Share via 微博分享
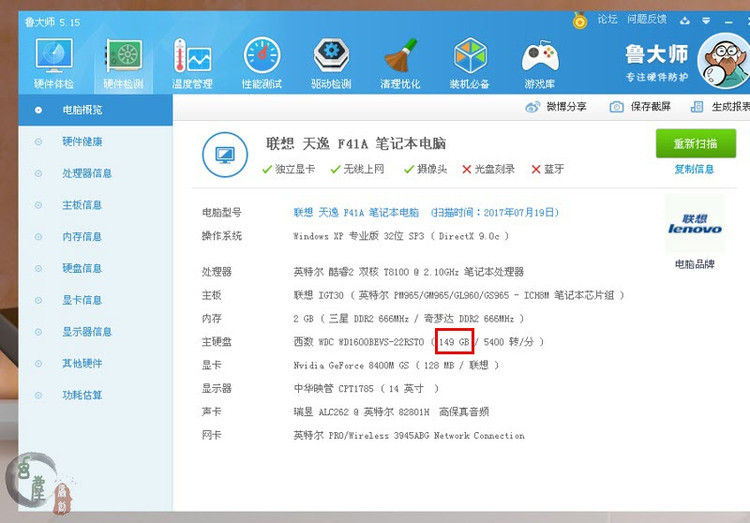Viewport: 750px width, 523px height. [x=556, y=107]
